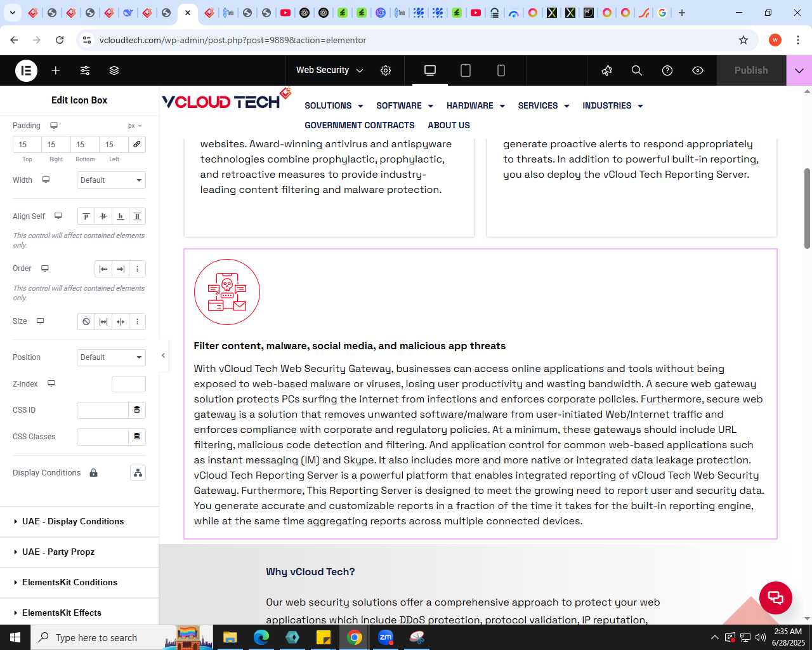Viewport: 812px width, 650px height.
Task: Set Size to grow
Action: (103, 322)
